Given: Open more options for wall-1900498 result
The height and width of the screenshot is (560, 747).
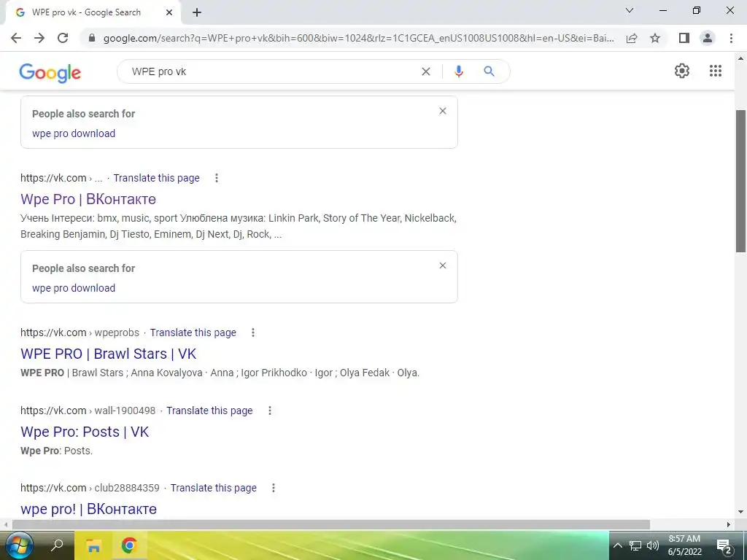Looking at the screenshot, I should click(x=270, y=411).
